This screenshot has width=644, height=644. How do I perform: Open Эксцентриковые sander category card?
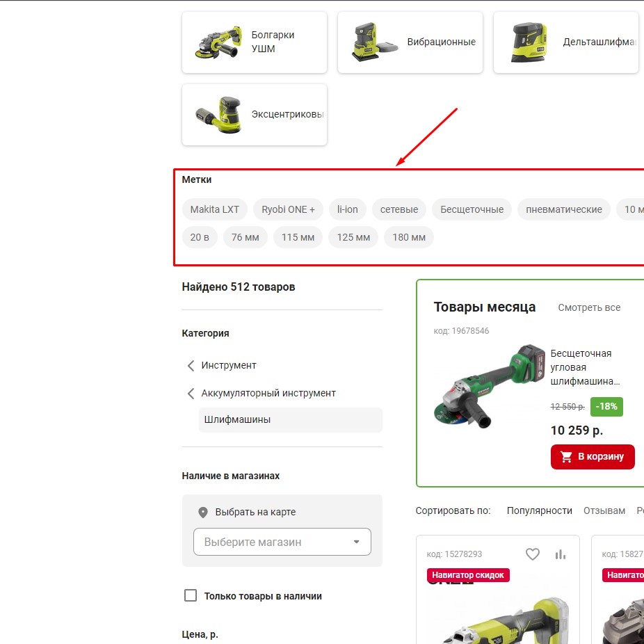(255, 115)
